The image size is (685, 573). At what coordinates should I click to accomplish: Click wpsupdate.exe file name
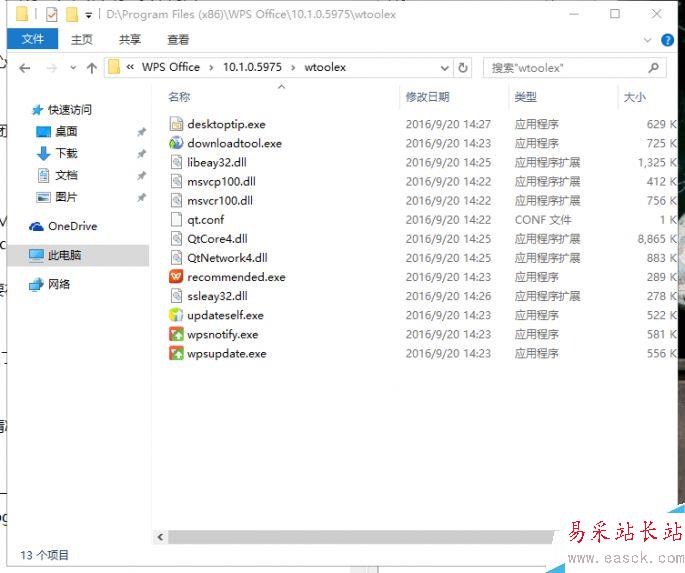pyautogui.click(x=227, y=353)
